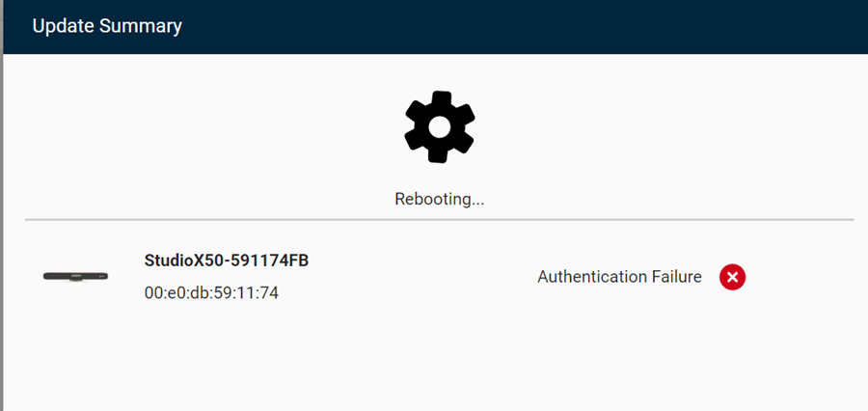Click empty area below the device row
Screen dimensions: 868x411
click(x=434, y=367)
